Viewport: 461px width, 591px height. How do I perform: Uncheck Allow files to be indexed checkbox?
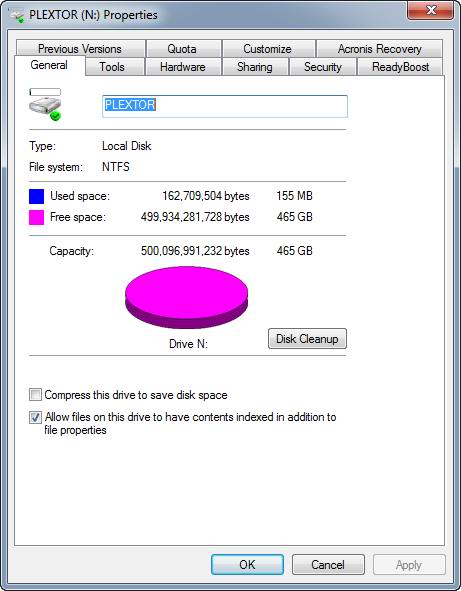point(35,417)
